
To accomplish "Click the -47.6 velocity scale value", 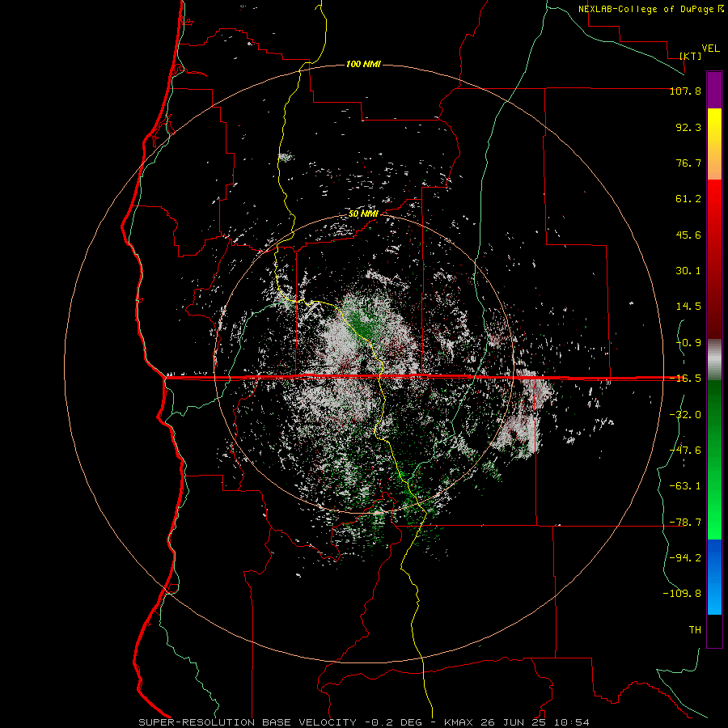I will [x=685, y=451].
